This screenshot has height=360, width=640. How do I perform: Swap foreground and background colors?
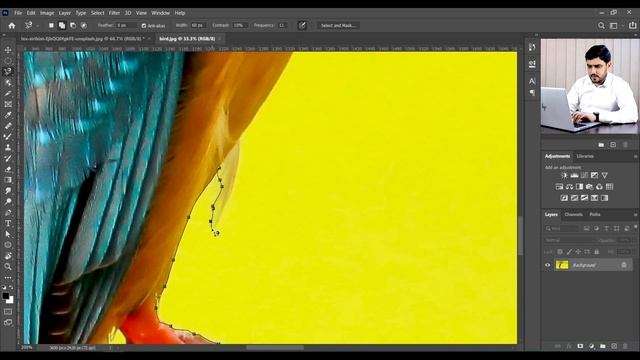11,287
